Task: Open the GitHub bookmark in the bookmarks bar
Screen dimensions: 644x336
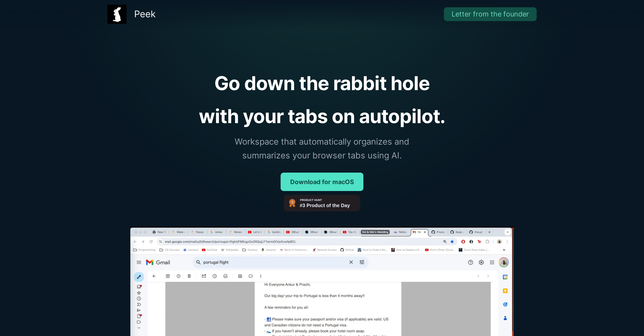Action: [x=347, y=250]
